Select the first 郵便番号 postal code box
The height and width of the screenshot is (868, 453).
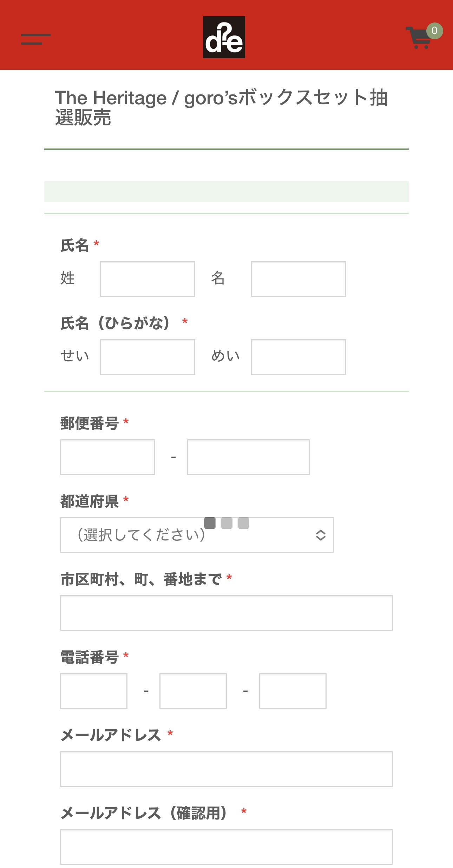click(x=107, y=457)
